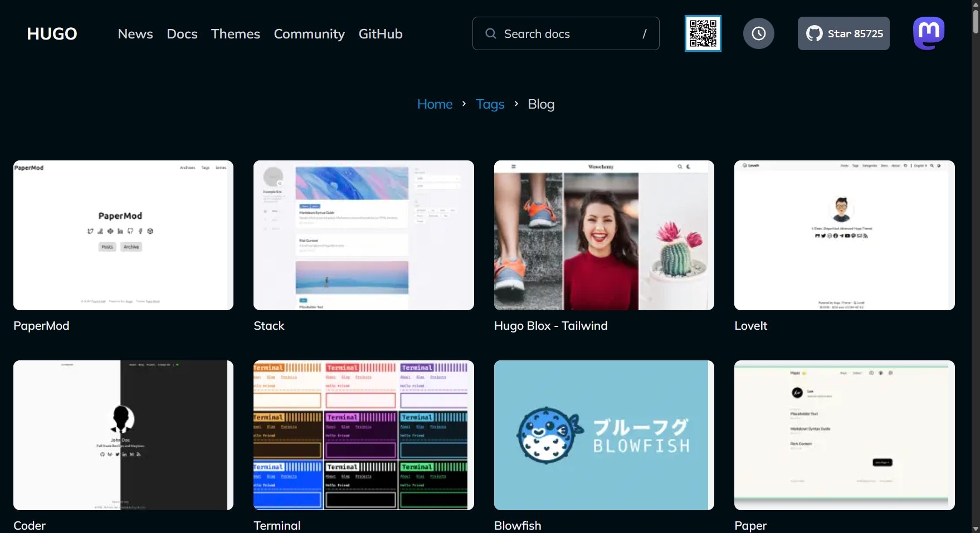
Task: Open the Community menu item
Action: 309,34
